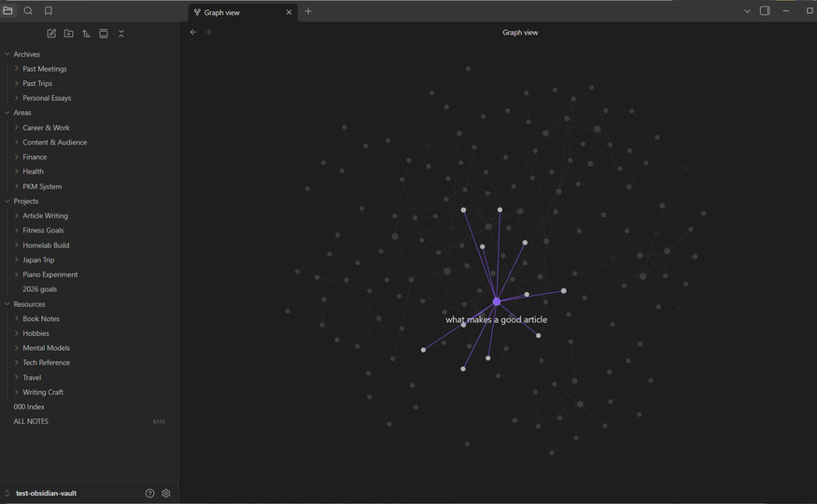This screenshot has width=817, height=504.
Task: Open the file explorer sidebar tab
Action: tap(7, 10)
